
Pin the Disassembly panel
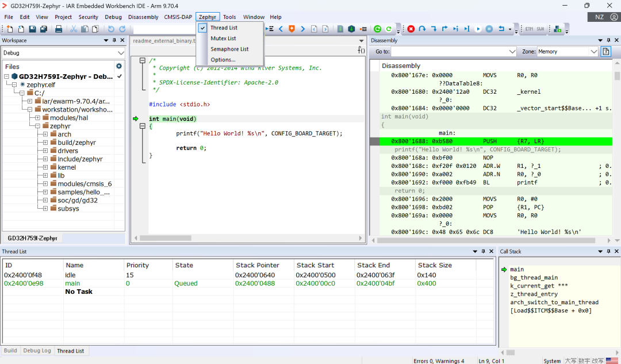tap(609, 40)
